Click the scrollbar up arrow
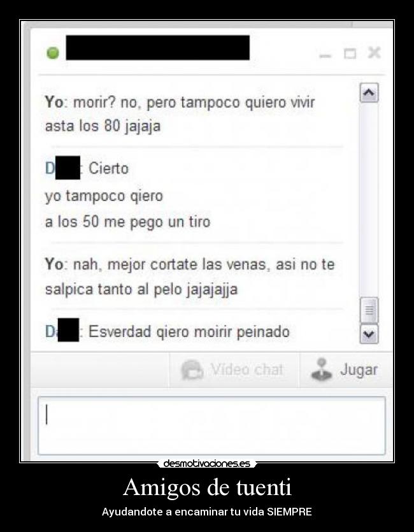414x532 pixels. [x=369, y=92]
